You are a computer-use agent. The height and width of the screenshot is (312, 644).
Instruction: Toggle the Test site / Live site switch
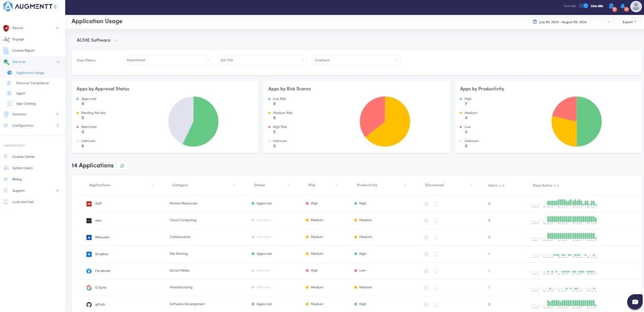click(x=584, y=6)
